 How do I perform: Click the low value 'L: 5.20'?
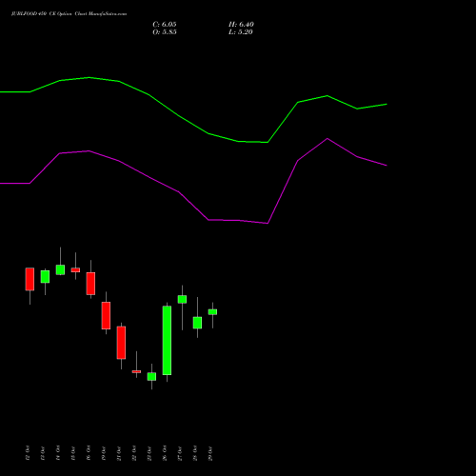point(241,32)
